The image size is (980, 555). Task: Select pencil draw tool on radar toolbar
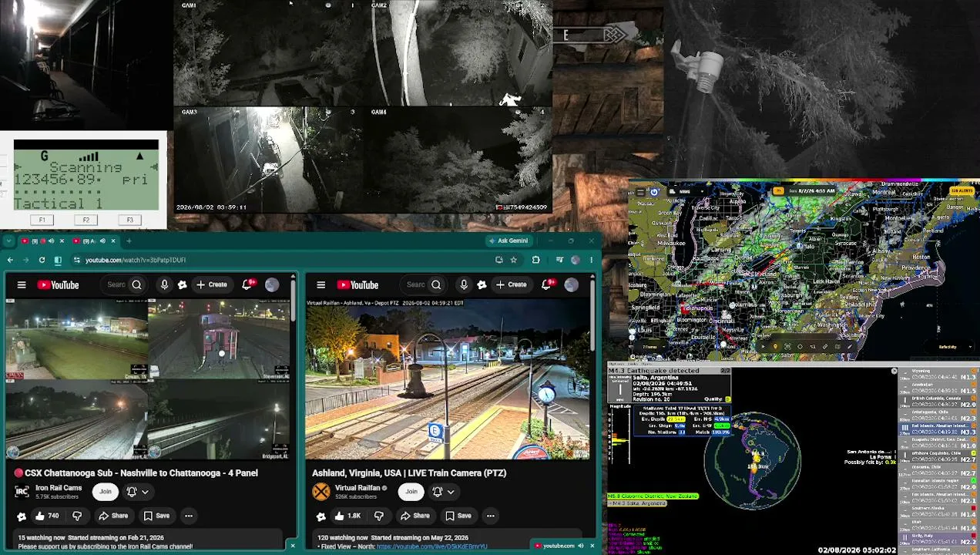(850, 347)
